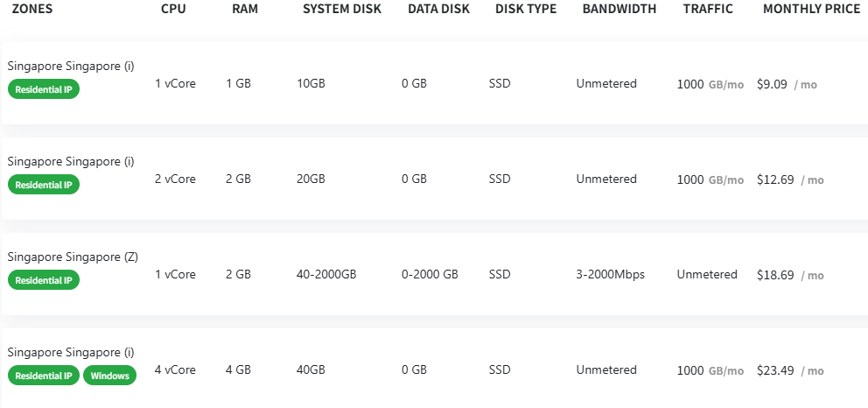
Task: Select the DISK TYPE column header
Action: pyautogui.click(x=526, y=9)
